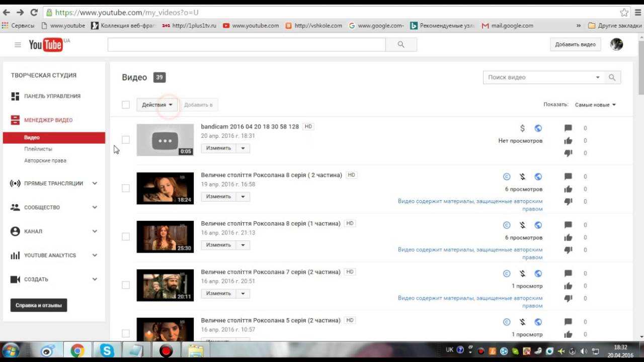Open copyright icon for 7 серія (2 частина)
644x362 pixels.
(x=507, y=274)
